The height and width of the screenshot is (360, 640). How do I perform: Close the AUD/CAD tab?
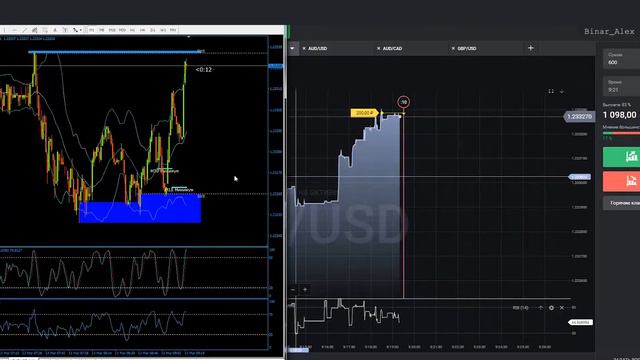378,49
